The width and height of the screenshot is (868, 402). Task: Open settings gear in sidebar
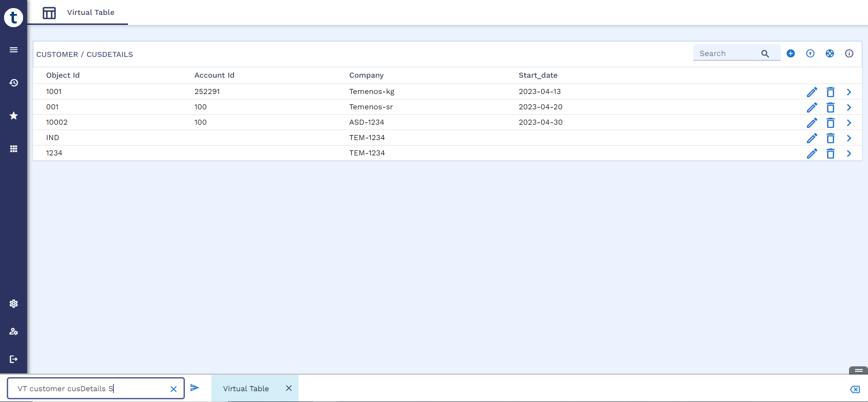pyautogui.click(x=14, y=304)
